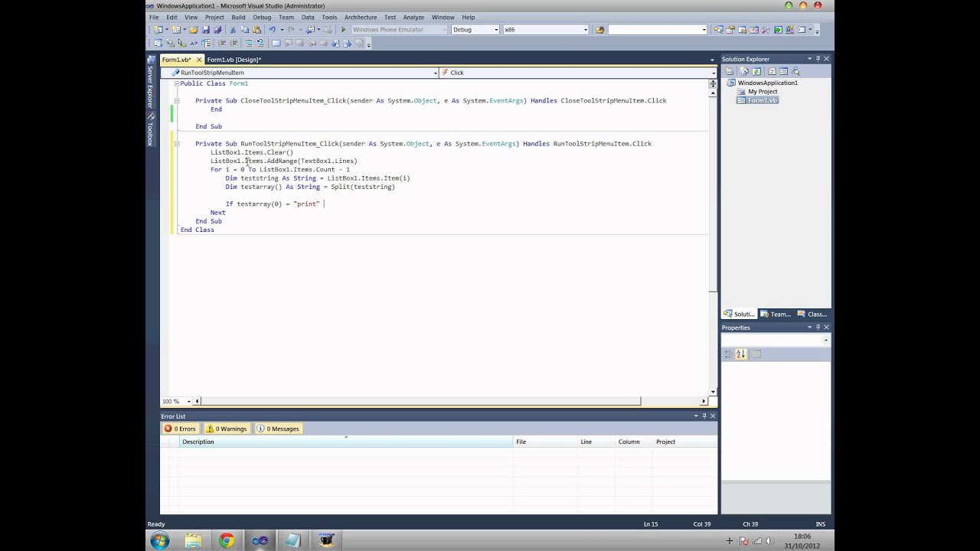Click the Solution Explorer Properties icon
Image resolution: width=980 pixels, height=551 pixels.
(x=729, y=71)
